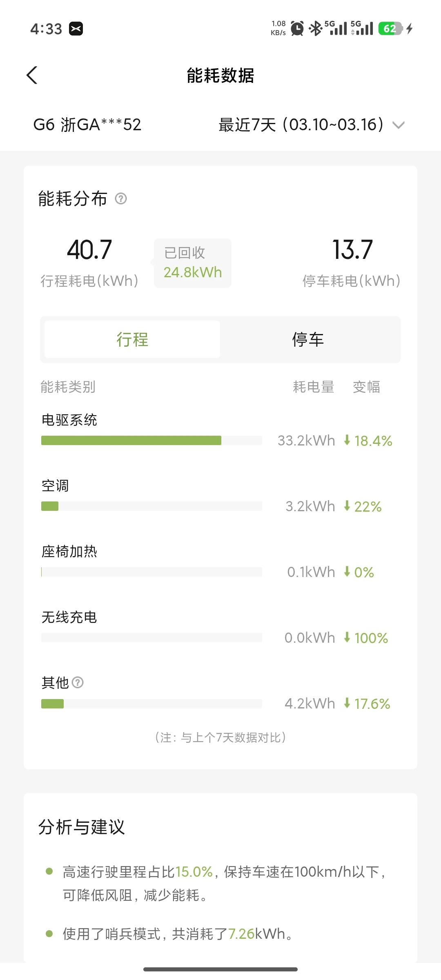Tap the 已回收 24.8kWh badge
Viewport: 441px width, 980px height.
pos(193,263)
